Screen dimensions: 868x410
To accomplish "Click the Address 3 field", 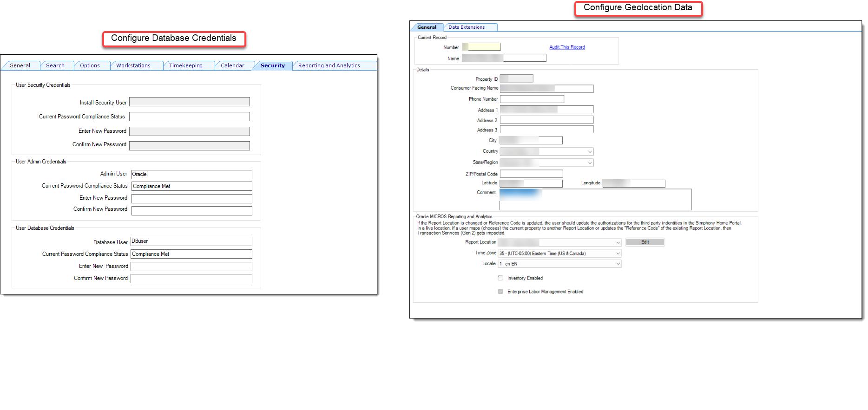I will click(x=546, y=130).
